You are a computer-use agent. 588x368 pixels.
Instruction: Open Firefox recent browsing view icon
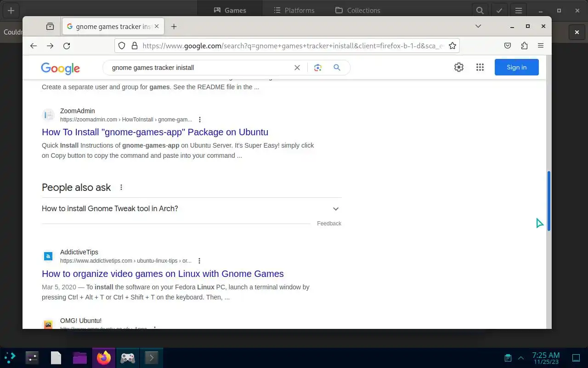pyautogui.click(x=50, y=27)
